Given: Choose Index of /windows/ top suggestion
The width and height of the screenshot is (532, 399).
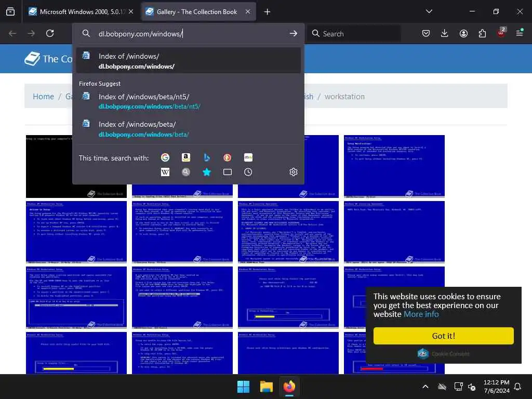Looking at the screenshot, I should click(x=188, y=60).
